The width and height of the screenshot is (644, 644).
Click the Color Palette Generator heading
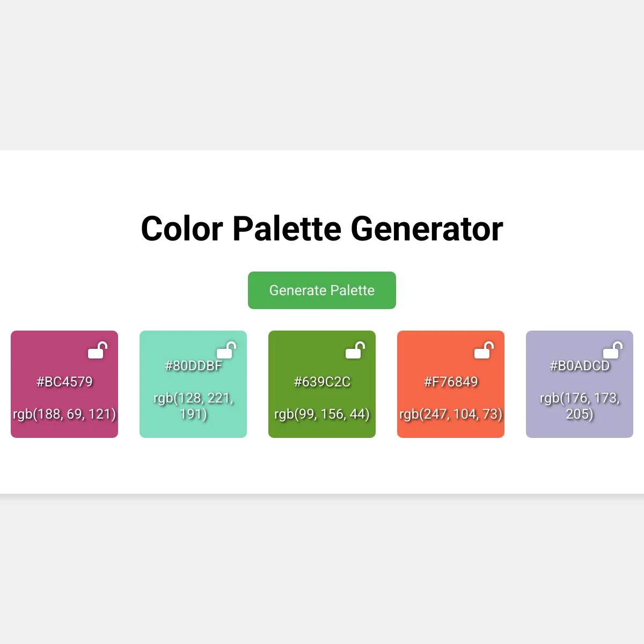coord(322,229)
